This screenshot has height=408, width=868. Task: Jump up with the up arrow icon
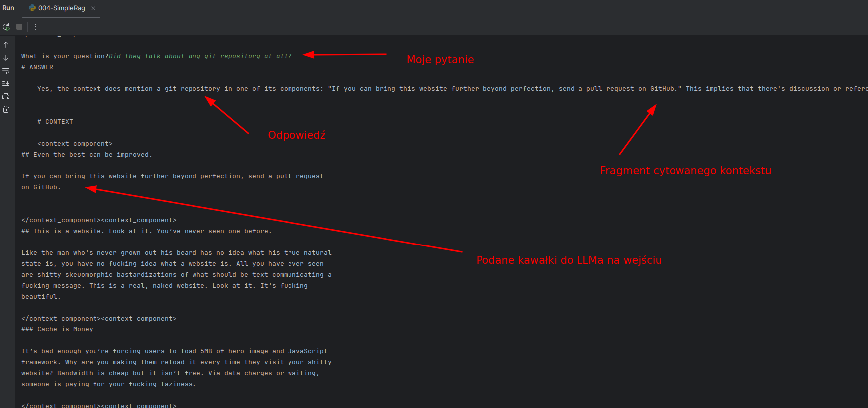pyautogui.click(x=6, y=45)
